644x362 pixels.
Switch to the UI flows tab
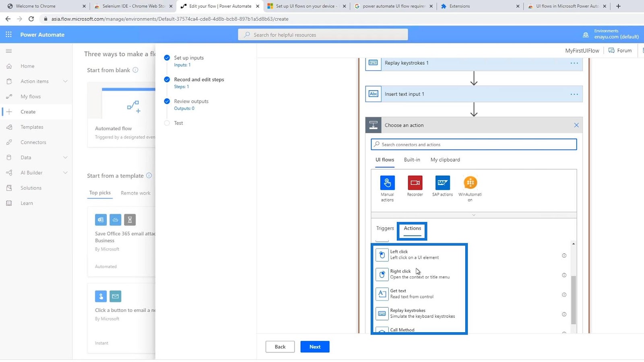click(385, 160)
